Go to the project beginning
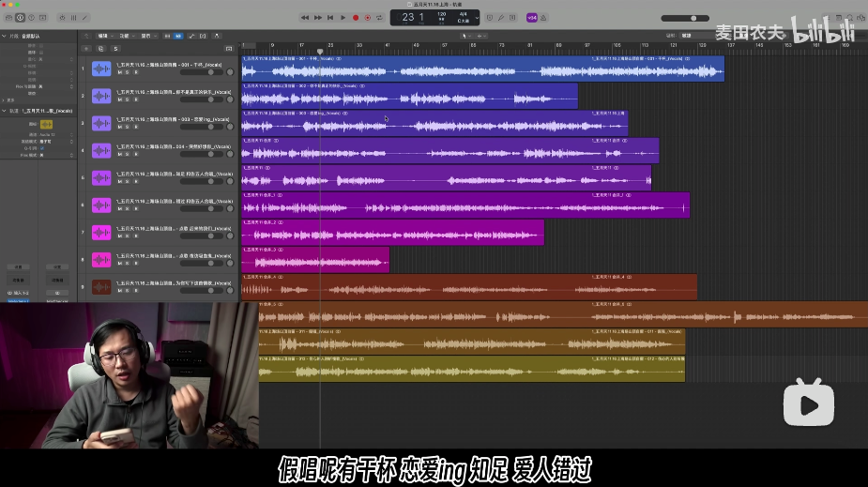Viewport: 868px width, 487px height. (x=330, y=18)
